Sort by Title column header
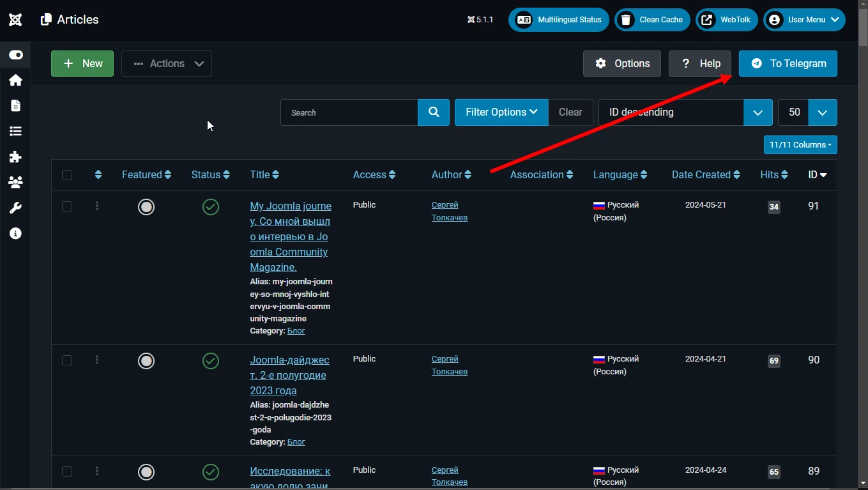Screen dimensions: 868x490 (264, 174)
